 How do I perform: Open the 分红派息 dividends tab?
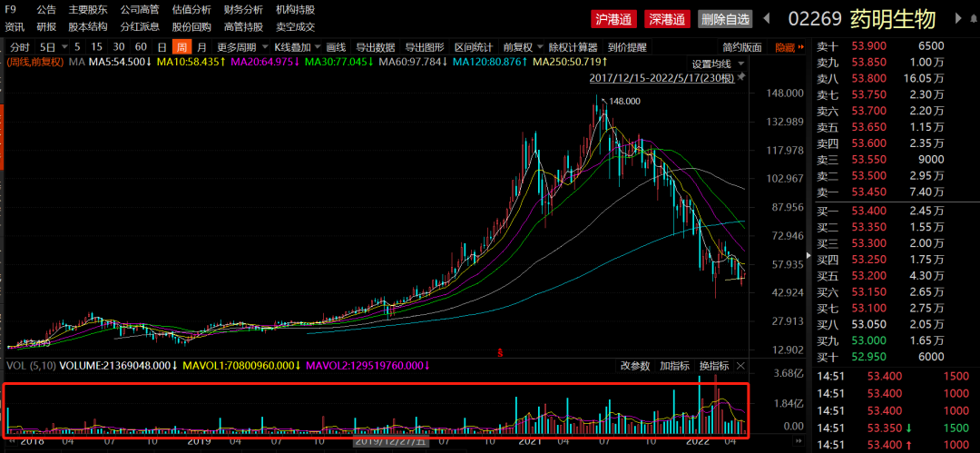(140, 26)
